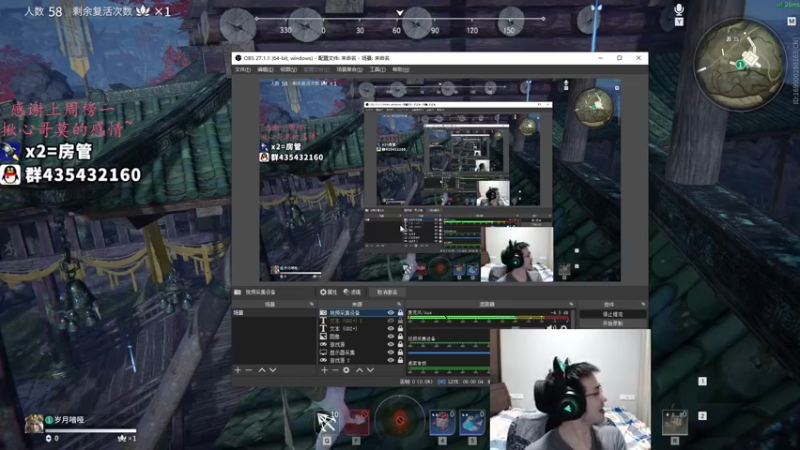
Task: Hide the 文本 (GDI+) source with its eye icon
Action: click(391, 329)
